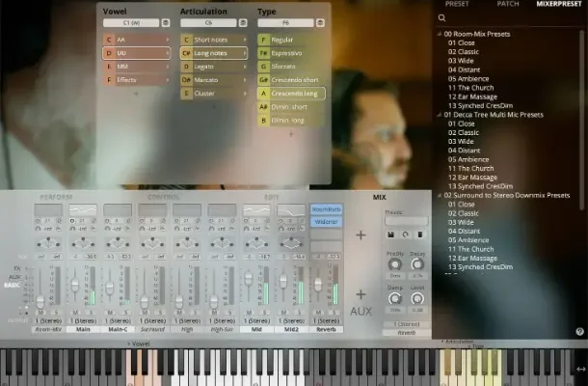Select the Crescendo long type
The width and height of the screenshot is (588, 386).
point(296,94)
